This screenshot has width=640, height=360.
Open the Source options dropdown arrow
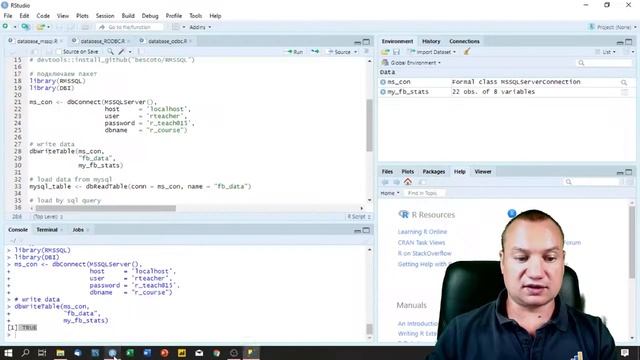(x=356, y=52)
